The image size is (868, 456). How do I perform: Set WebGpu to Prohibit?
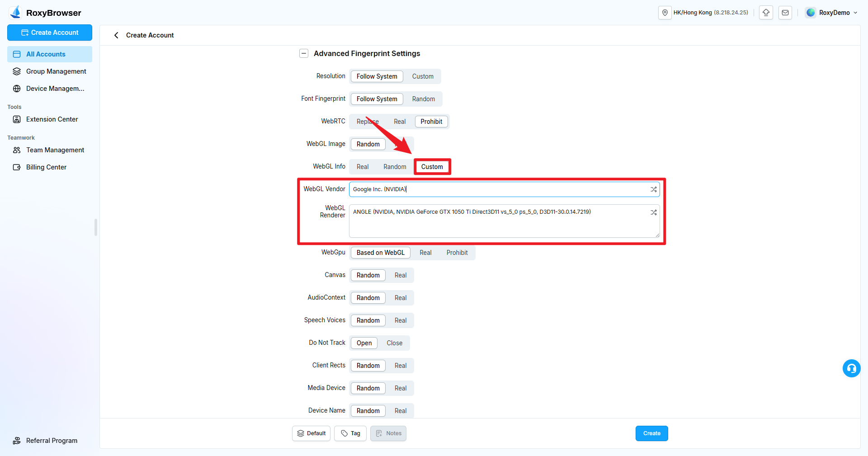pos(457,253)
